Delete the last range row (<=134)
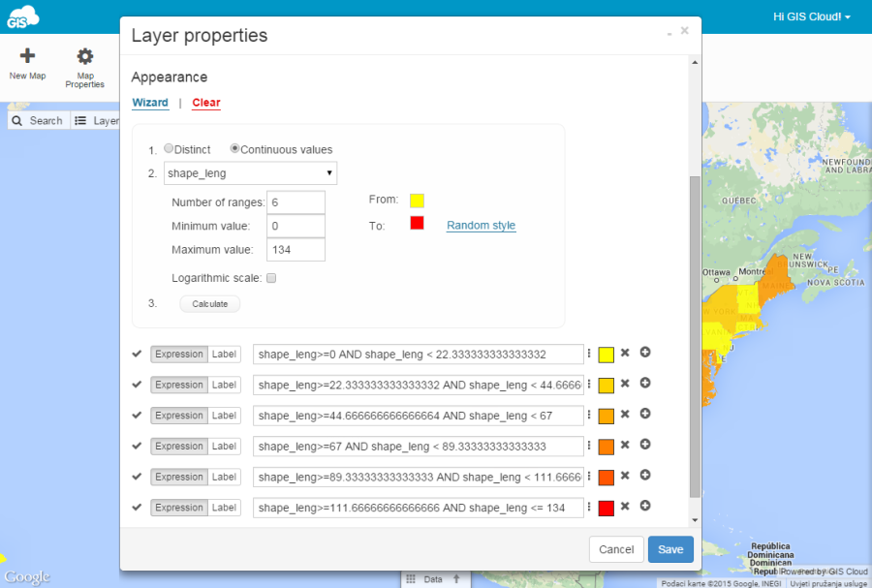Screen dimensions: 872x588 [x=625, y=506]
